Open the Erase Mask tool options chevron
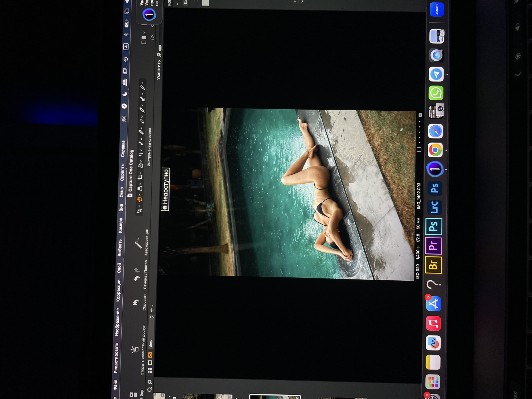Image resolution: width=532 pixels, height=399 pixels. pos(142,117)
